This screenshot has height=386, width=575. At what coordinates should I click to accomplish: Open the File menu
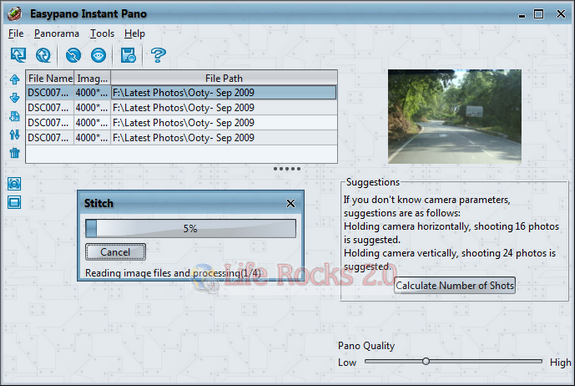[16, 34]
